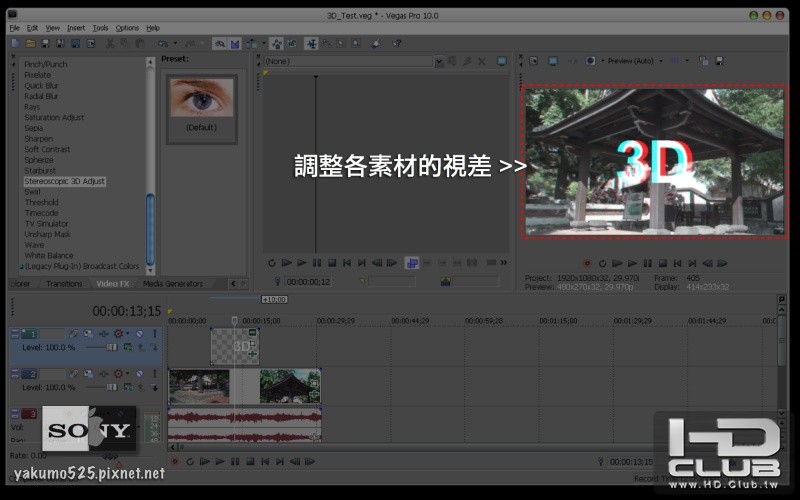This screenshot has width=800, height=500.
Task: Open Project Video Properties in preview toolbar
Action: 534,61
